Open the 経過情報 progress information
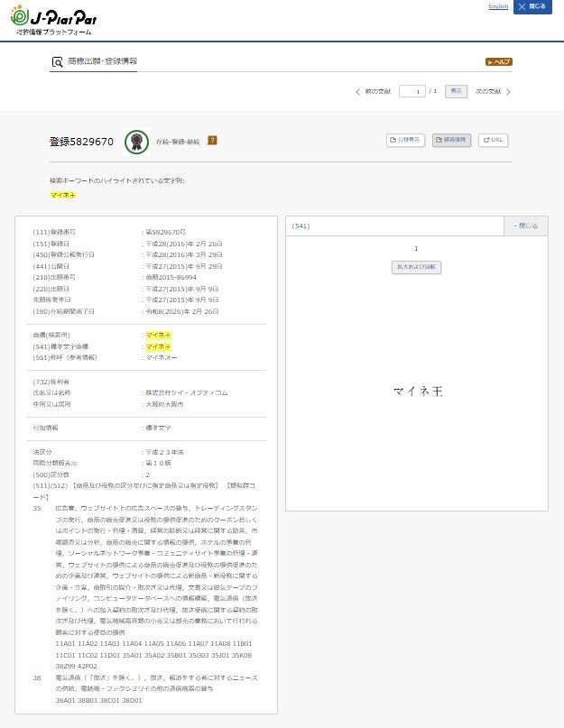 tap(451, 141)
